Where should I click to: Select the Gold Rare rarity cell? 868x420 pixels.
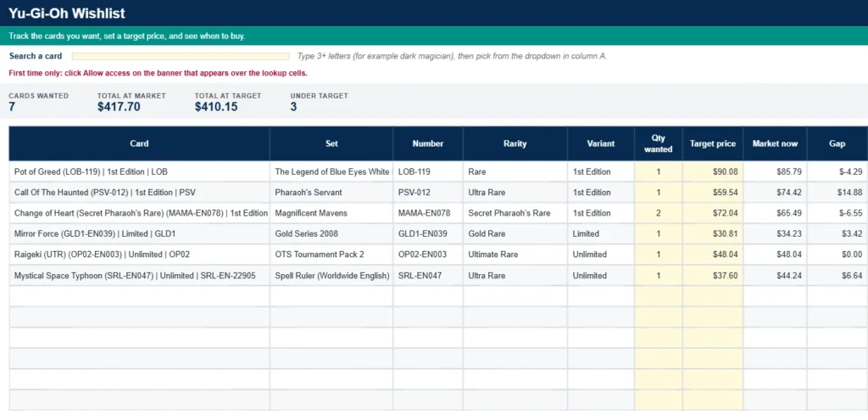[x=515, y=234]
